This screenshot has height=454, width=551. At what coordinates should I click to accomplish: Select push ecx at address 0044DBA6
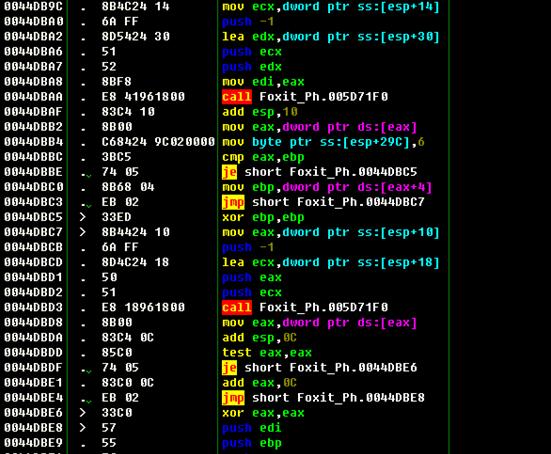coord(252,52)
